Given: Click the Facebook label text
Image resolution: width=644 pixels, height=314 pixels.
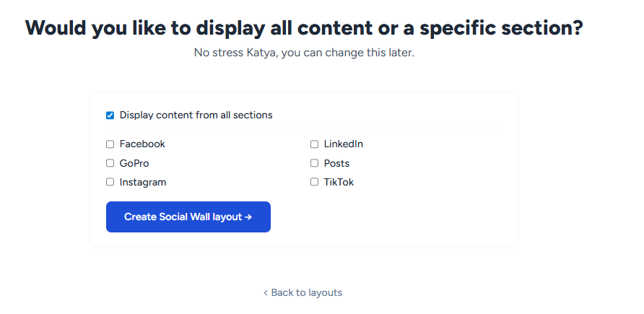Looking at the screenshot, I should (x=142, y=144).
